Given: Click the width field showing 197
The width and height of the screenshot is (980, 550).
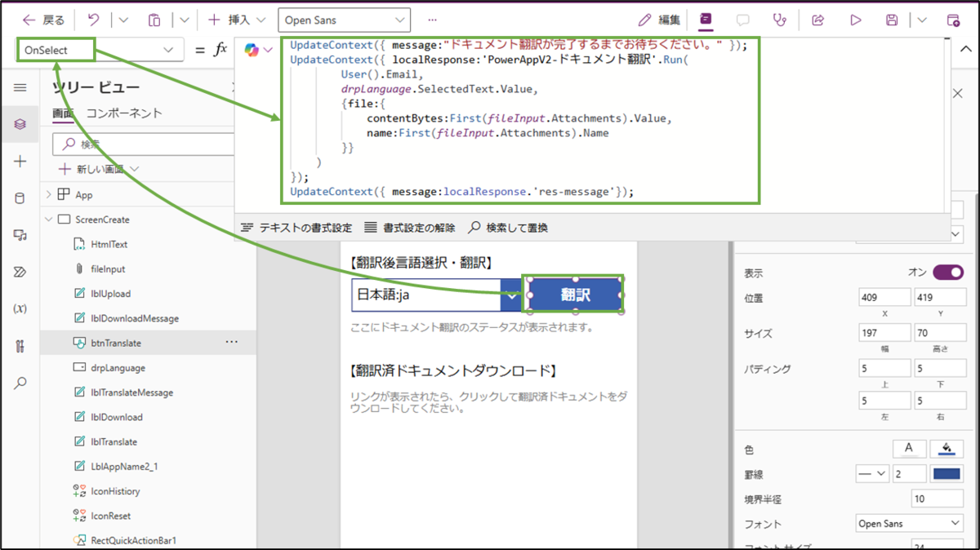Looking at the screenshot, I should tap(884, 333).
